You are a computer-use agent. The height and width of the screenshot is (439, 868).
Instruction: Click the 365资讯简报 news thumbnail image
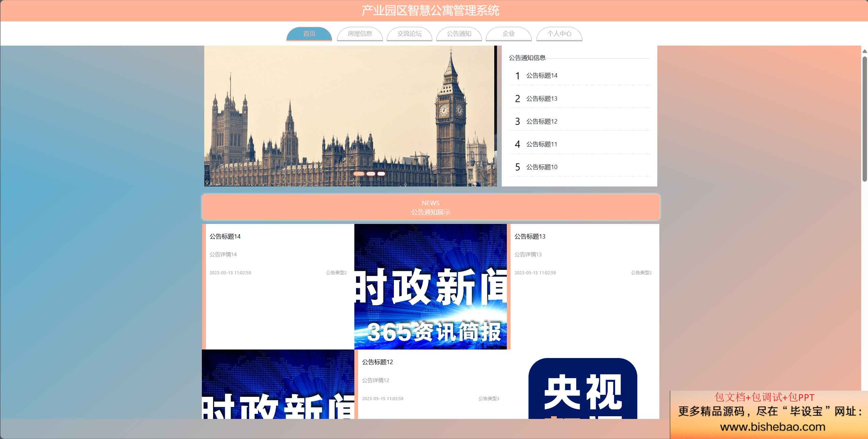[x=431, y=287]
